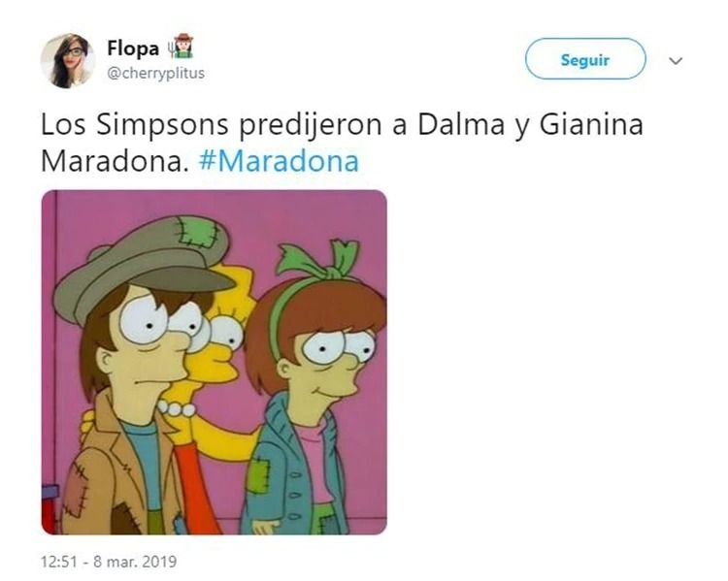Open Flopa's profile picture avatar
The width and height of the screenshot is (728, 581).
pos(68,61)
